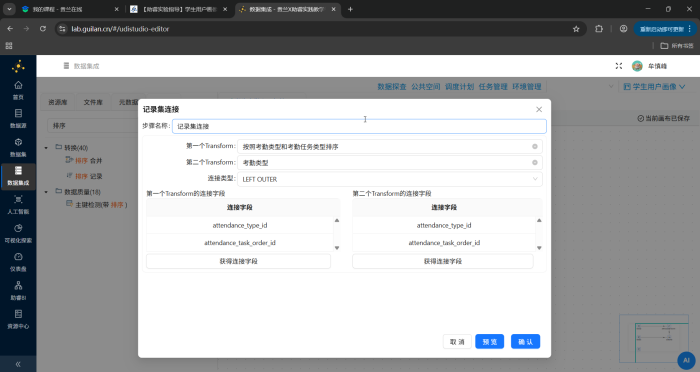
Task: Click the 取消 button
Action: coord(457,342)
